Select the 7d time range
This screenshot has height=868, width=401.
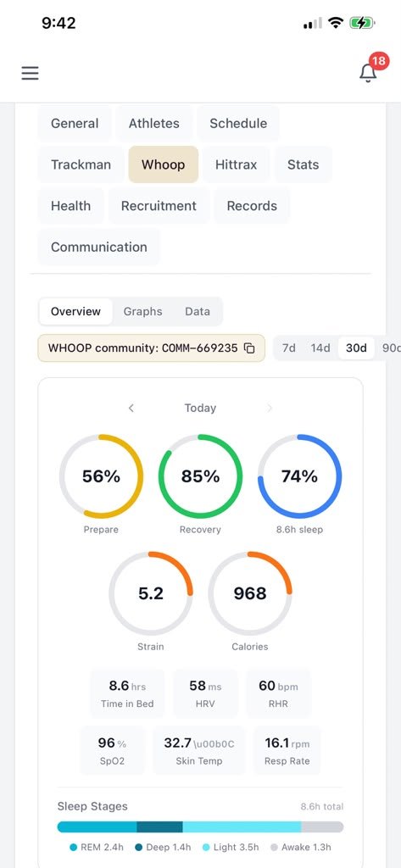click(x=288, y=348)
